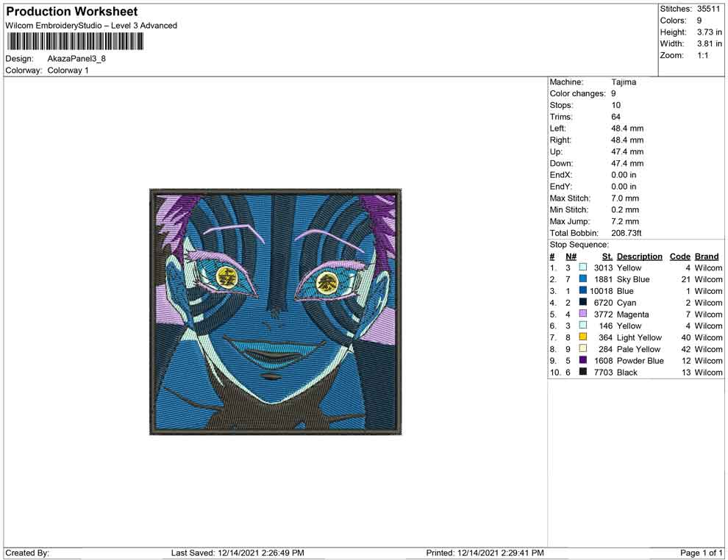
Task: Click the Powder Blue description text
Action: click(x=640, y=361)
